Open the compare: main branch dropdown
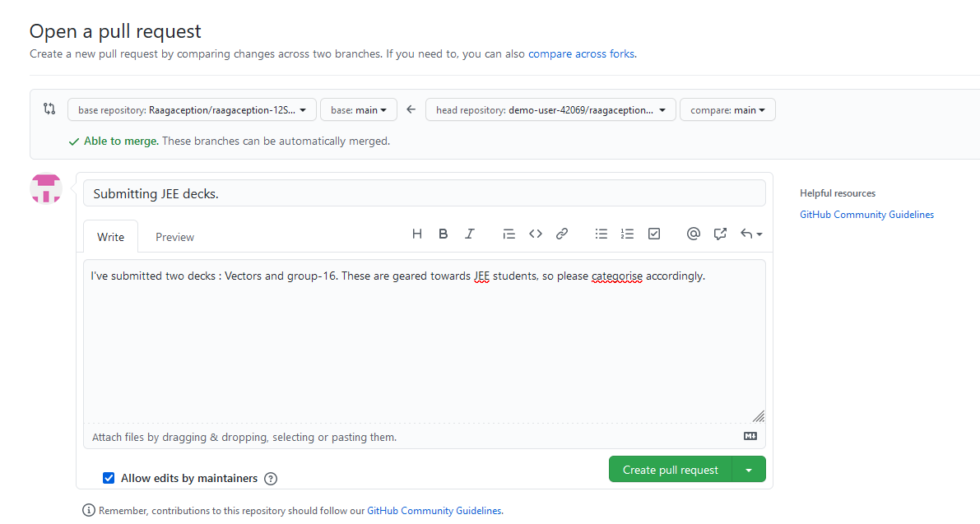980x524 pixels. 727,110
